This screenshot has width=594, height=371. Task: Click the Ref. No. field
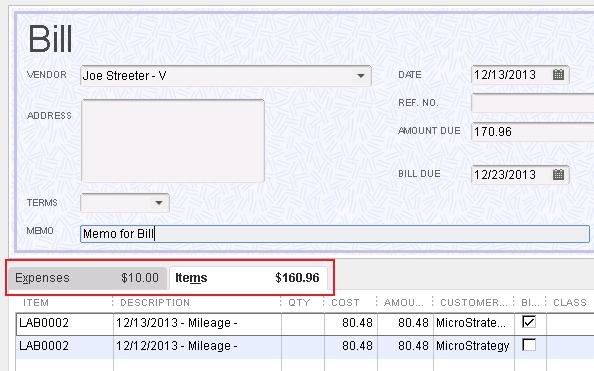533,103
